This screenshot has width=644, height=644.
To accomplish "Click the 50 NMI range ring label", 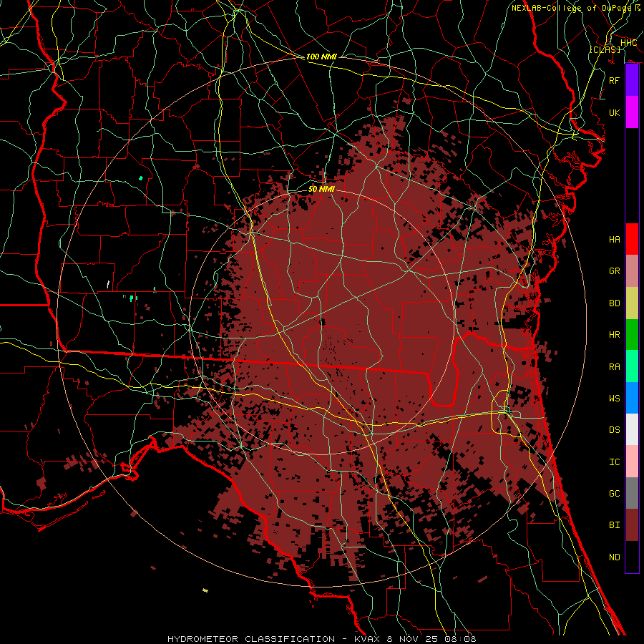I will pyautogui.click(x=321, y=189).
